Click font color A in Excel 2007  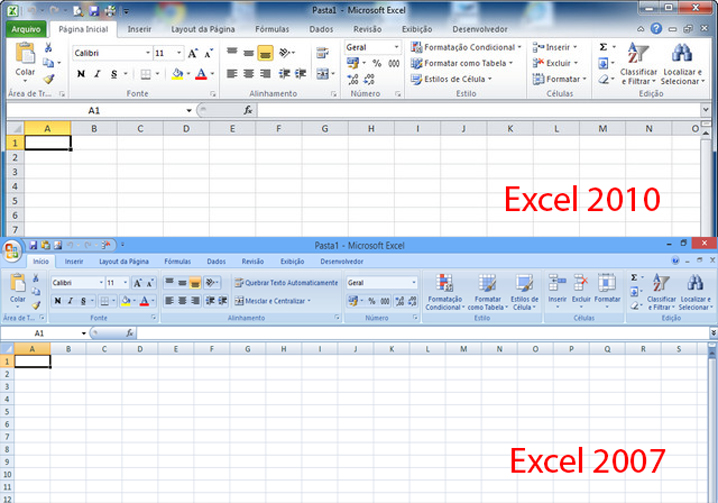click(144, 301)
